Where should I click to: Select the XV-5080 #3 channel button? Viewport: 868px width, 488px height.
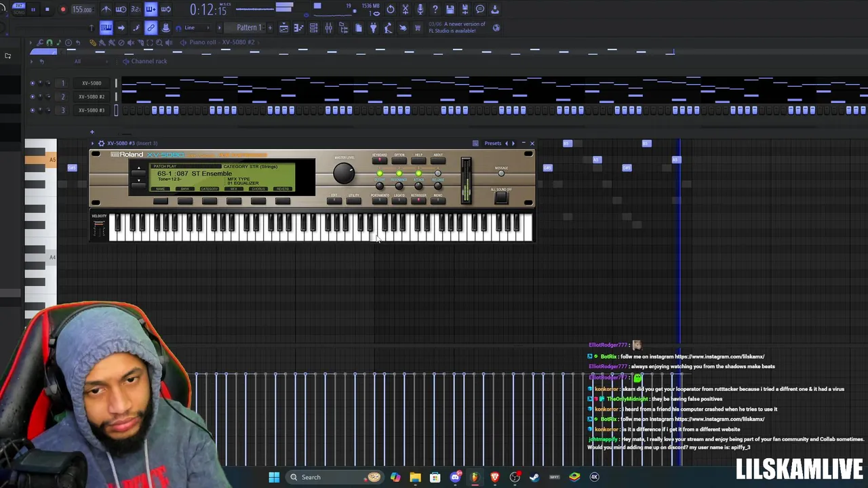pyautogui.click(x=92, y=110)
